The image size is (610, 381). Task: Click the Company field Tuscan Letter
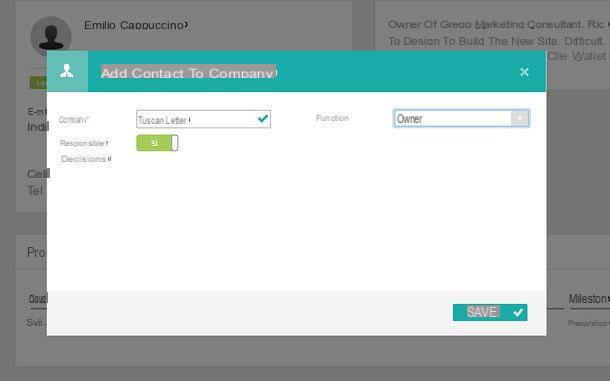[x=203, y=119]
